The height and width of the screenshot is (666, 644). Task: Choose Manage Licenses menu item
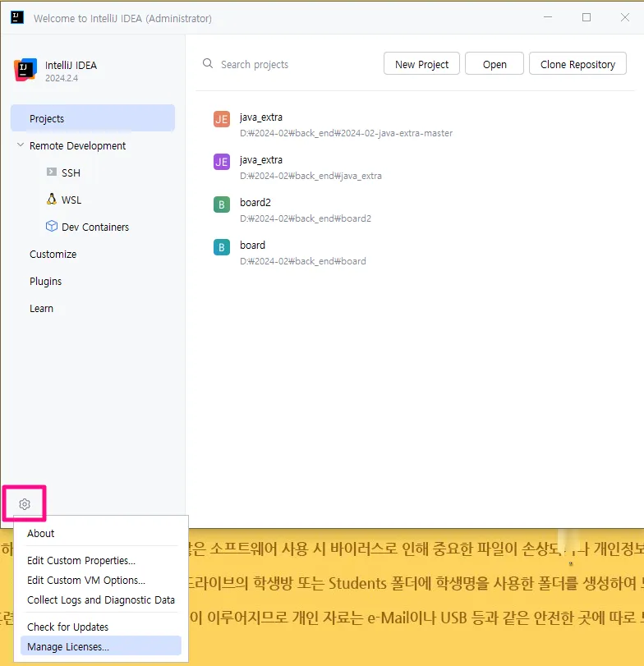(x=101, y=646)
